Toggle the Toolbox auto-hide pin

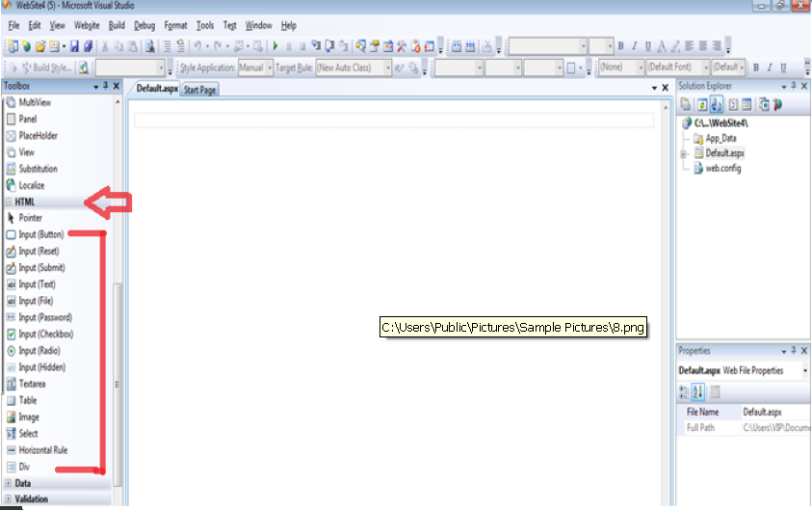[x=106, y=86]
